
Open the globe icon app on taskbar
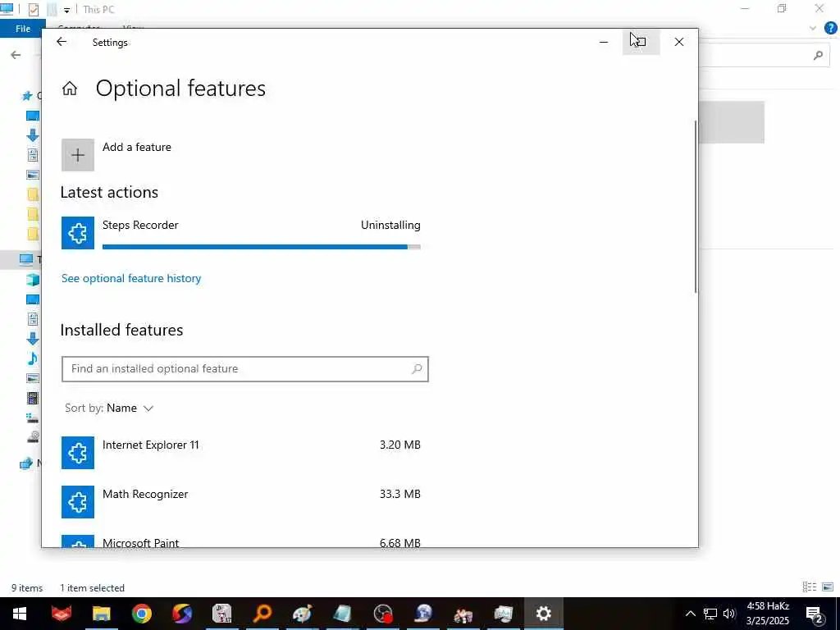click(x=423, y=614)
